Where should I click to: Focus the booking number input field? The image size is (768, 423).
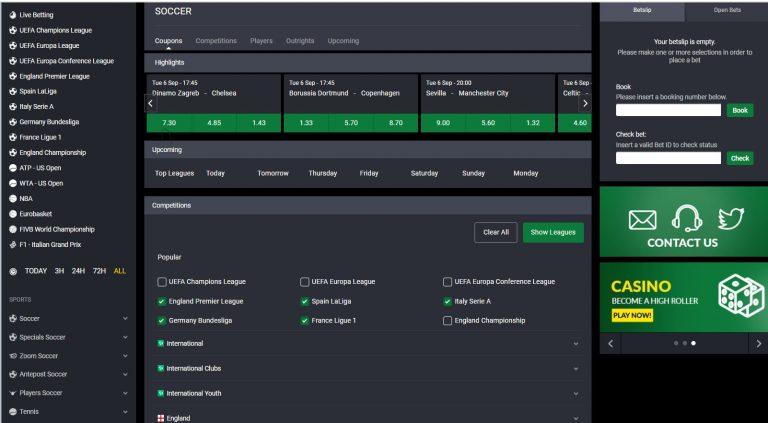click(x=668, y=110)
